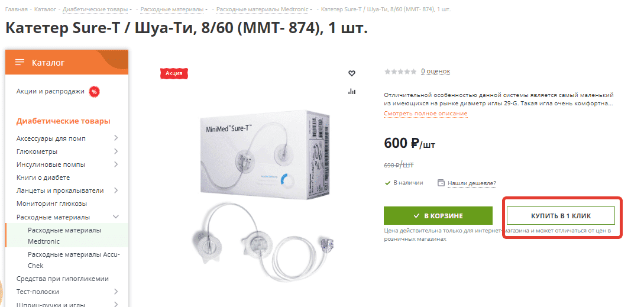Open Расходные материалы Medtronic in sidebar
The height and width of the screenshot is (307, 644).
pos(64,235)
